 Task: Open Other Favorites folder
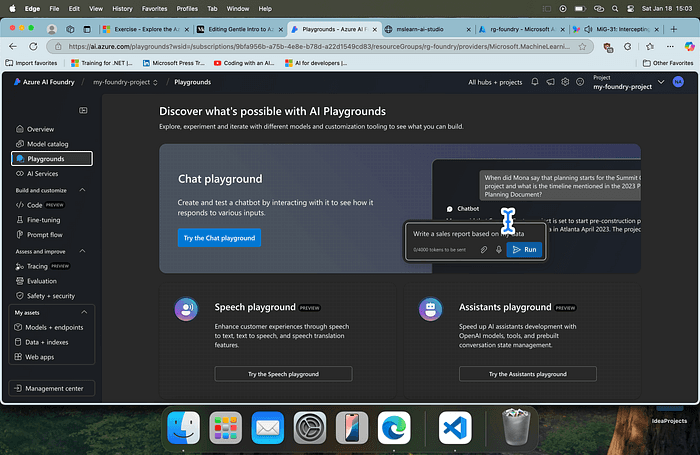tap(668, 63)
